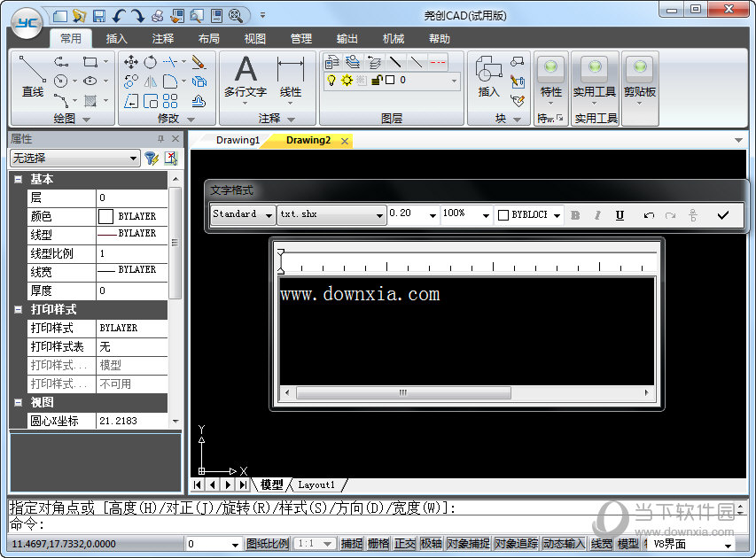Click the create block icon

point(518,62)
